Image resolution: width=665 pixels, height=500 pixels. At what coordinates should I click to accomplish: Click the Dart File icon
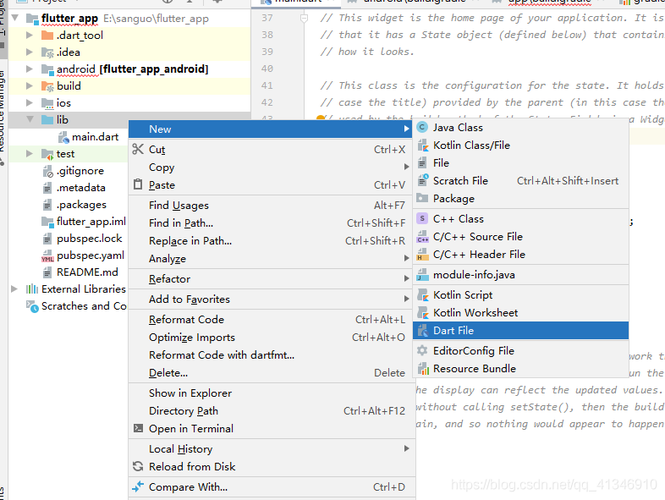click(422, 330)
